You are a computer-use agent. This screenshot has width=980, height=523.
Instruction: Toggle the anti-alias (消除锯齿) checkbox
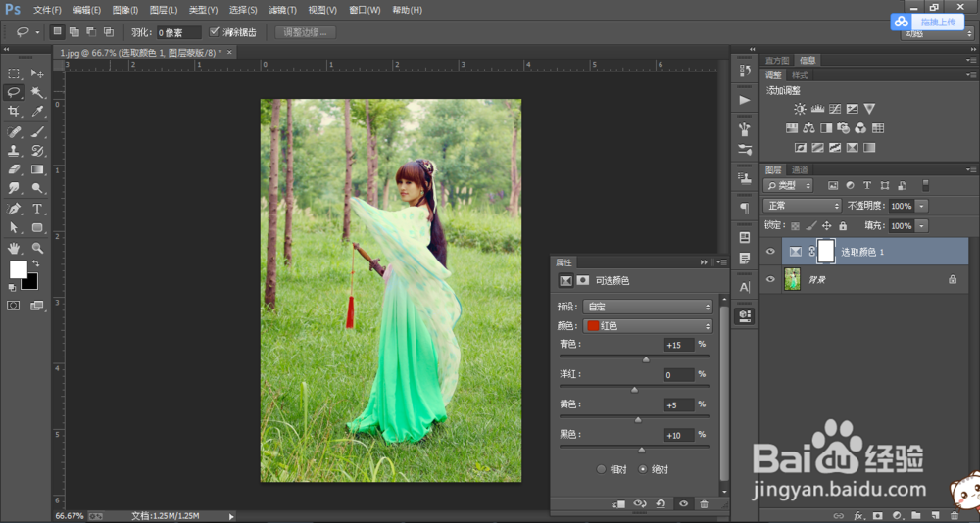coord(215,32)
